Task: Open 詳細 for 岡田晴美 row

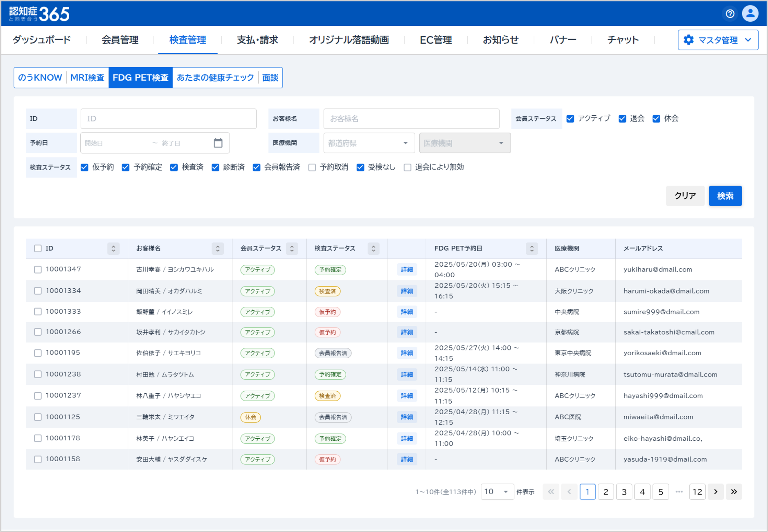Action: click(407, 291)
